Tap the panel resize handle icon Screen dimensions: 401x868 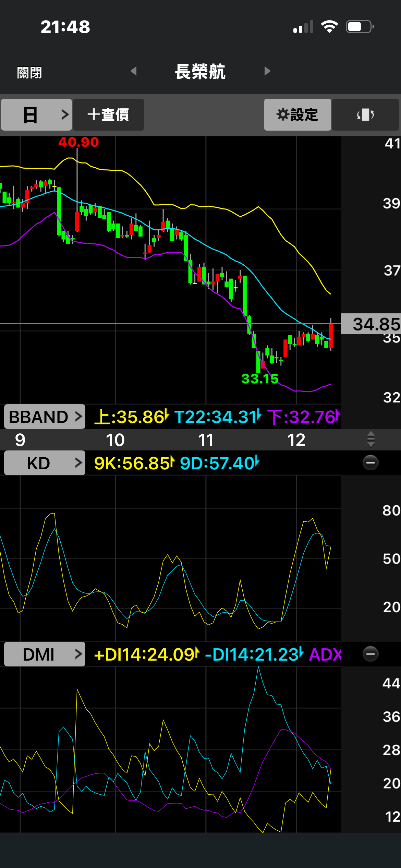pyautogui.click(x=370, y=439)
